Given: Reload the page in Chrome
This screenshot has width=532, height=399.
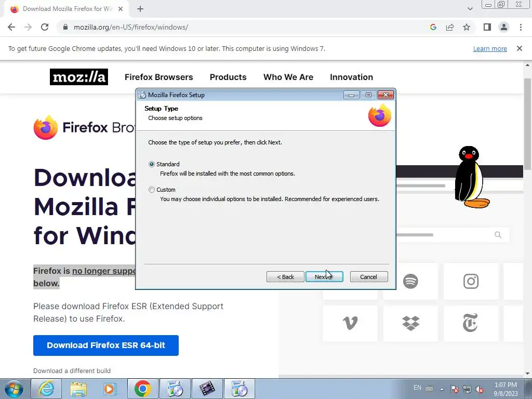Looking at the screenshot, I should click(45, 27).
